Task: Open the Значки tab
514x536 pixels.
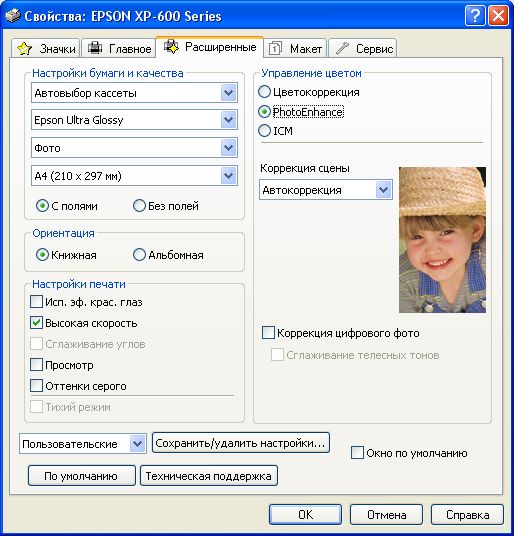Action: point(45,48)
